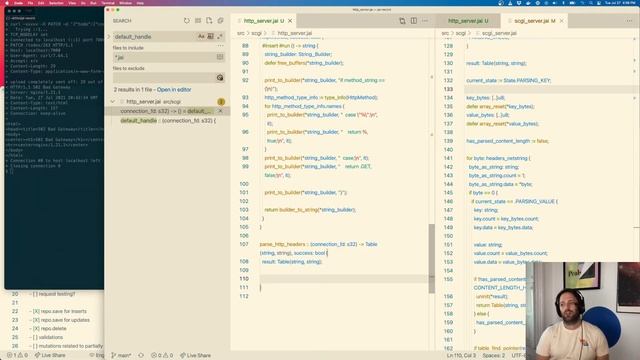Open more actions for right editor group

point(629,21)
